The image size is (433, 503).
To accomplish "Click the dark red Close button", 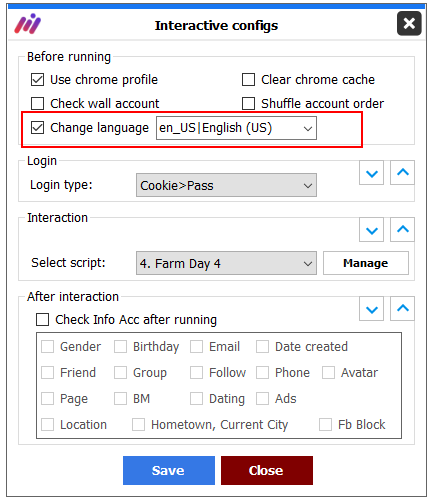I will (x=267, y=470).
